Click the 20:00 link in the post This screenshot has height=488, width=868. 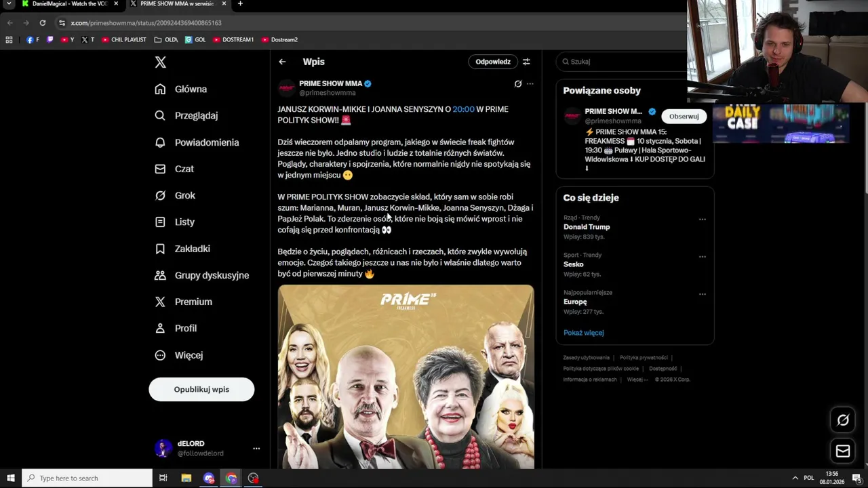(x=464, y=109)
